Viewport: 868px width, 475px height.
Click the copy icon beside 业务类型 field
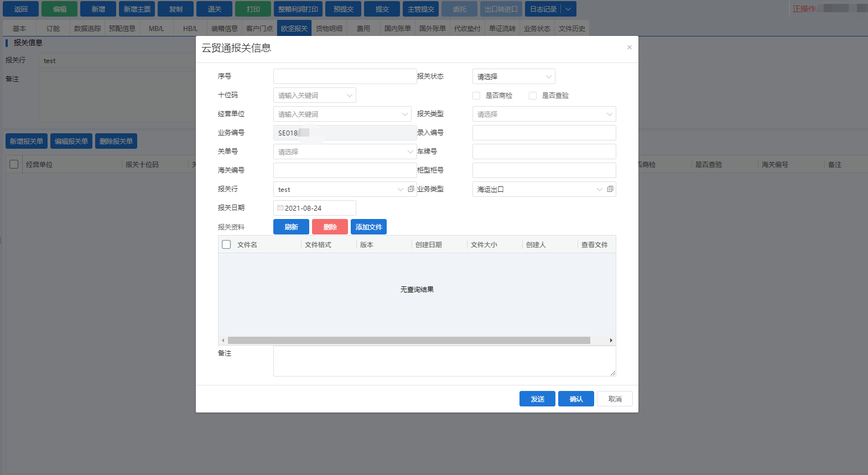pyautogui.click(x=610, y=189)
